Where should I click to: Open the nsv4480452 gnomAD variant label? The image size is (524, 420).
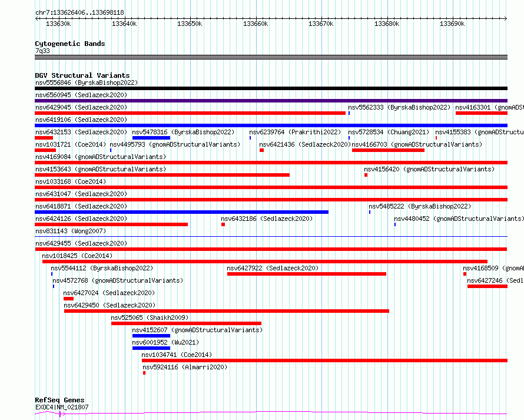(x=459, y=219)
